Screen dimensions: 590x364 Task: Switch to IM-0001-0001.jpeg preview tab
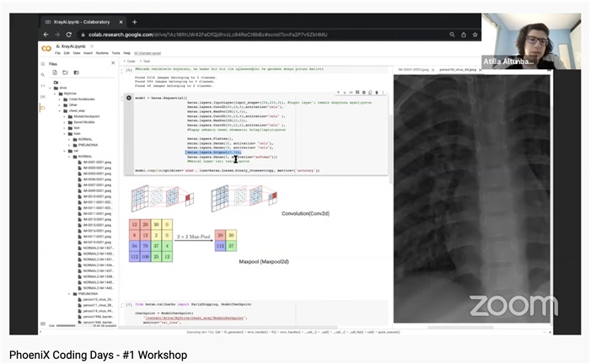[x=413, y=70]
